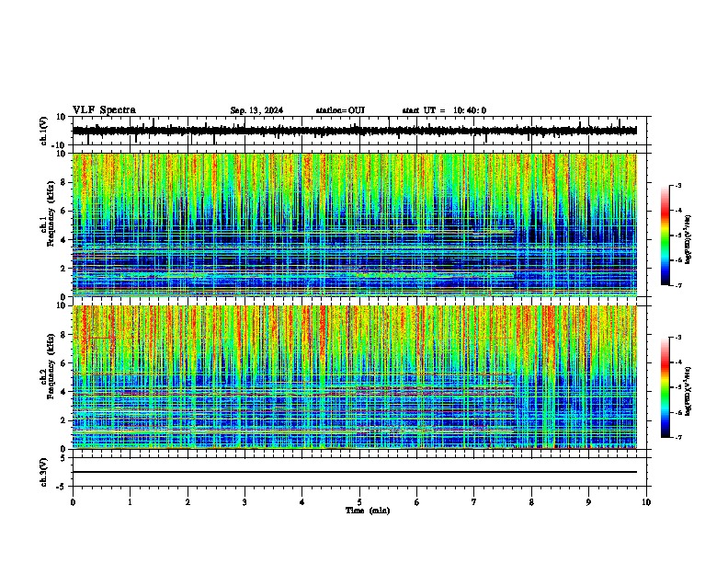
Task: Click the ch.2 frequency axis tick "8"
Action: pyautogui.click(x=63, y=335)
